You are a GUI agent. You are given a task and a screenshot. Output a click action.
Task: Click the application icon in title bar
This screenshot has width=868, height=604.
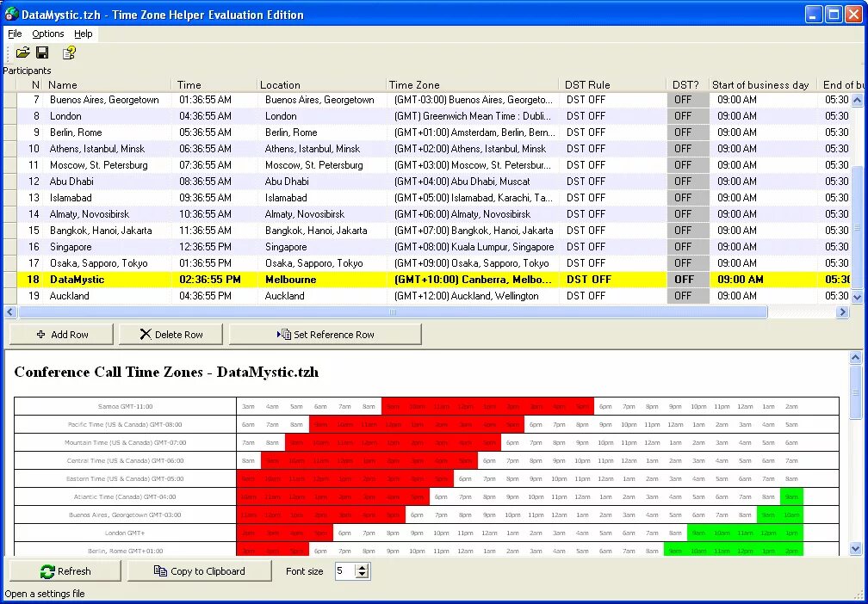tap(11, 14)
